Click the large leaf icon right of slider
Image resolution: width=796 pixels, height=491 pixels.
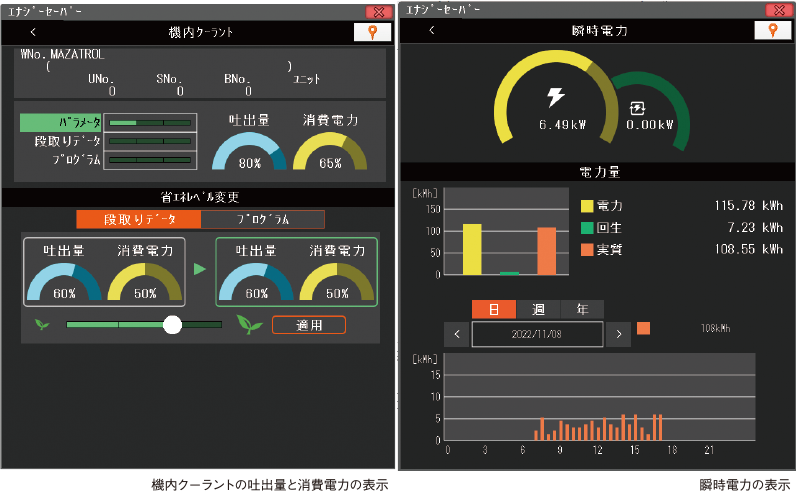tap(249, 324)
